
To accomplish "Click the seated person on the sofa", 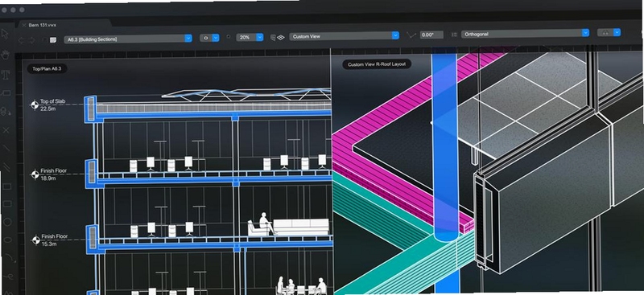I will tap(266, 223).
